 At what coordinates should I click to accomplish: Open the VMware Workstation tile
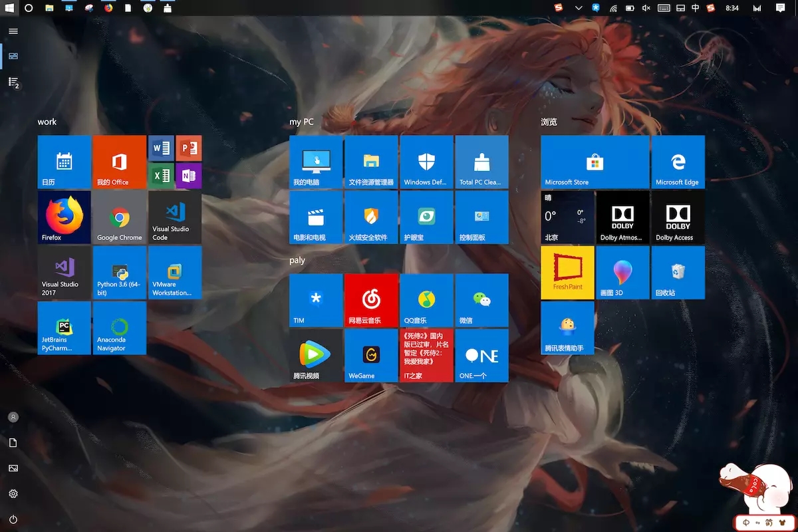click(x=175, y=273)
